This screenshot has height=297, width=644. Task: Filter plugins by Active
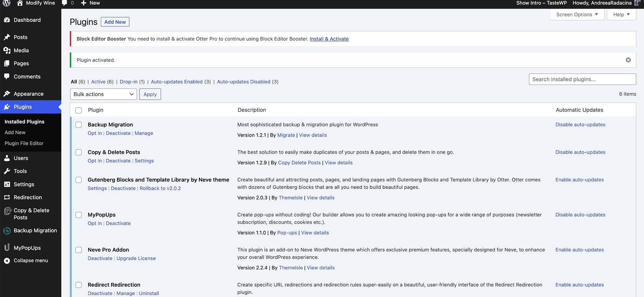98,82
